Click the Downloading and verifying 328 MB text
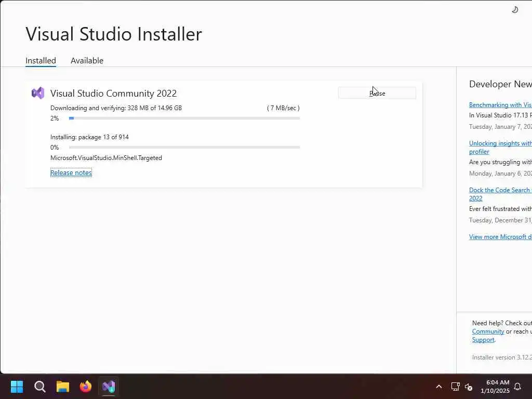 coord(116,108)
